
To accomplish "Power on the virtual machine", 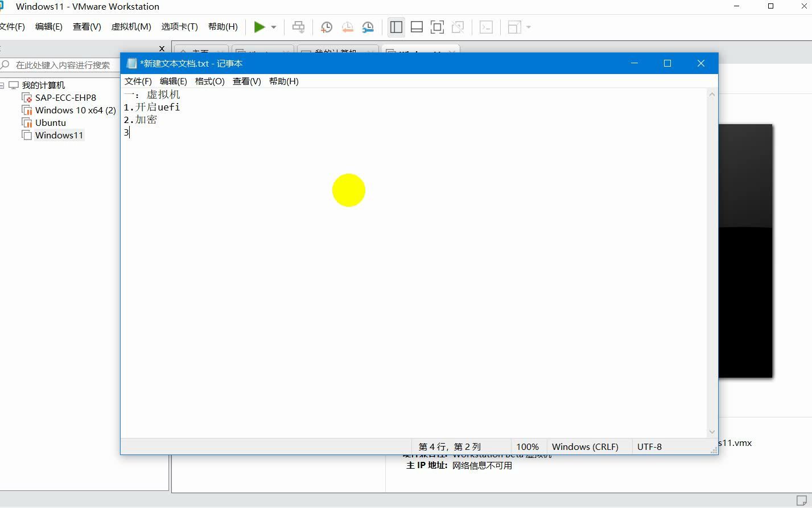I will pos(259,27).
